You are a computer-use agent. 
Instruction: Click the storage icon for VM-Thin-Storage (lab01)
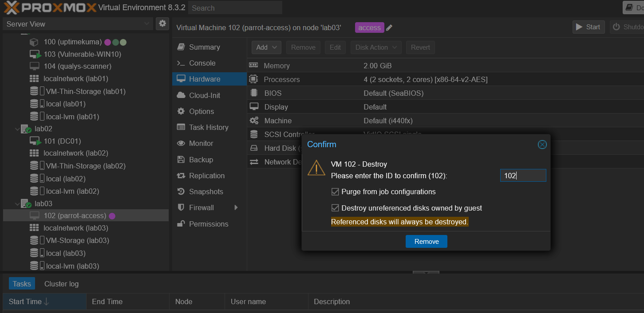pos(36,91)
